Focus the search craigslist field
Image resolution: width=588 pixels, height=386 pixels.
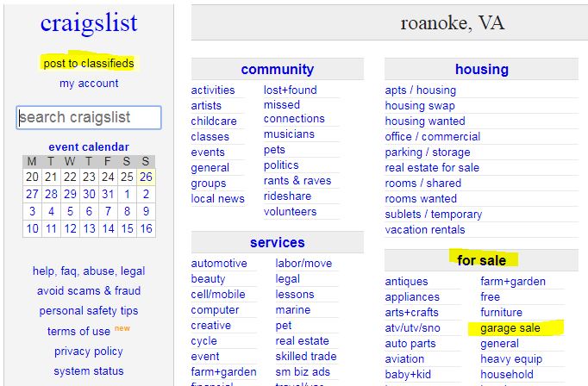coord(89,118)
